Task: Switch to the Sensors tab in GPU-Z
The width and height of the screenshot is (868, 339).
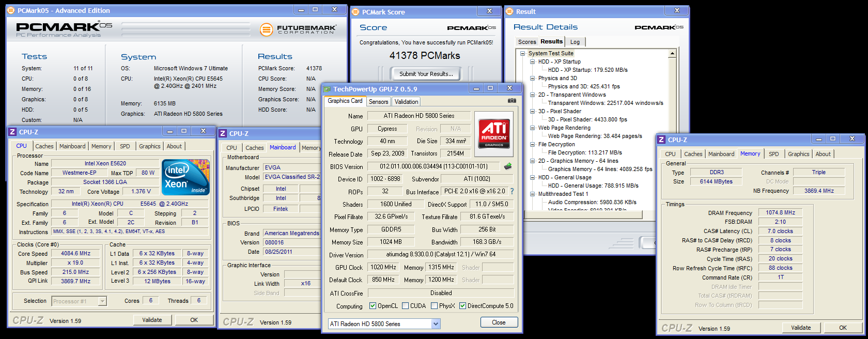Action: point(378,102)
